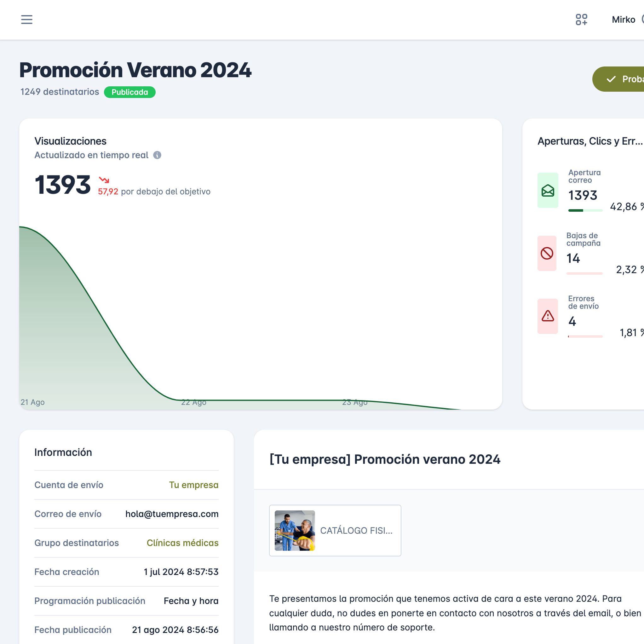
Task: Click the open envelope email icon
Action: tap(548, 190)
